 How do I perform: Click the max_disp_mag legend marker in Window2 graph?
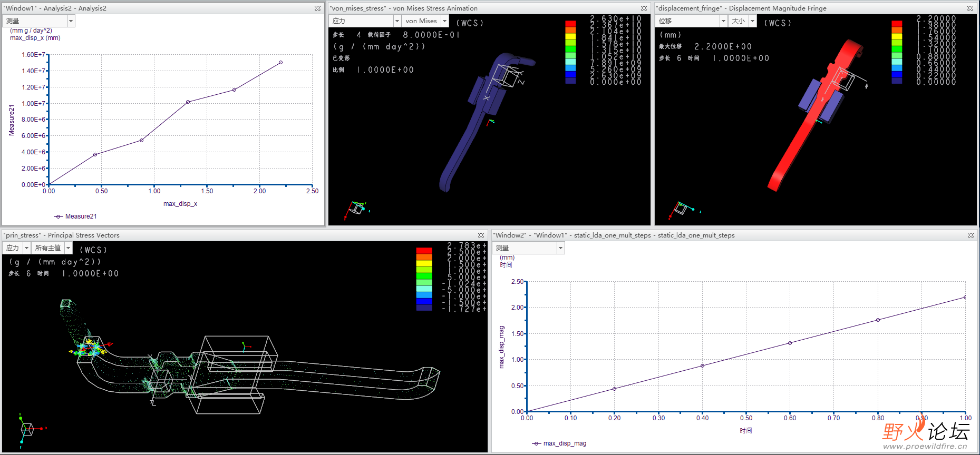tap(537, 443)
